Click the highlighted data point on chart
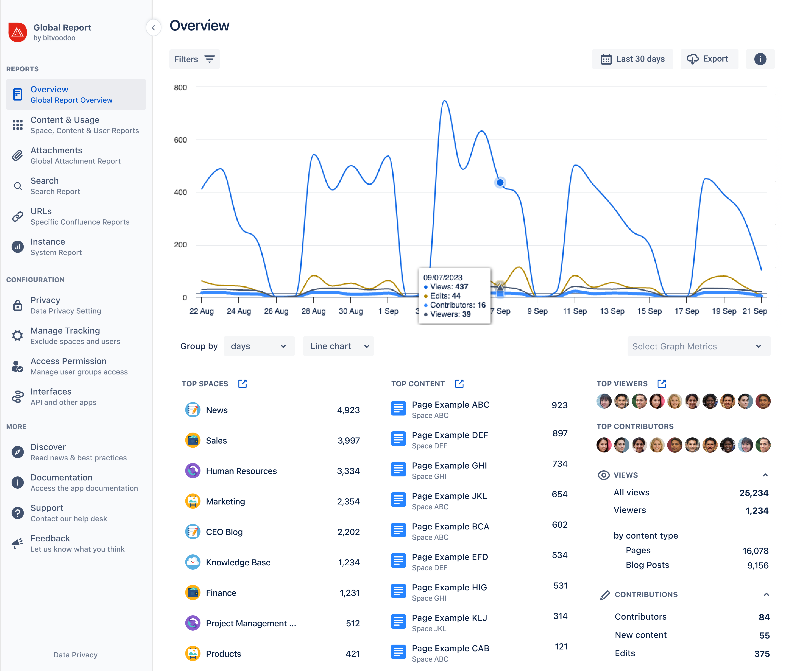The height and width of the screenshot is (672, 786). tap(500, 183)
